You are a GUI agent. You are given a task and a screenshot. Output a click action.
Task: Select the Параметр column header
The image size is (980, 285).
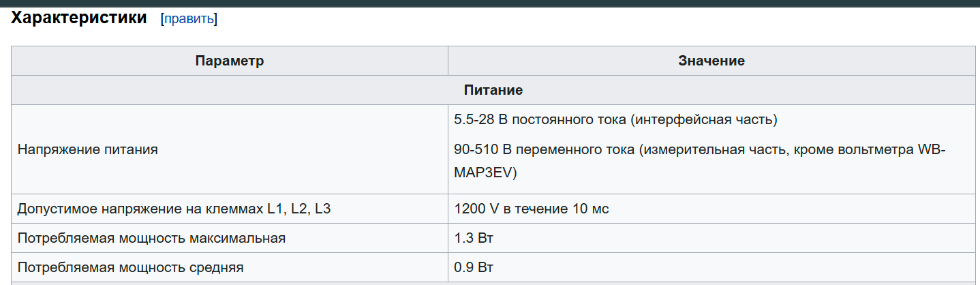pos(229,61)
